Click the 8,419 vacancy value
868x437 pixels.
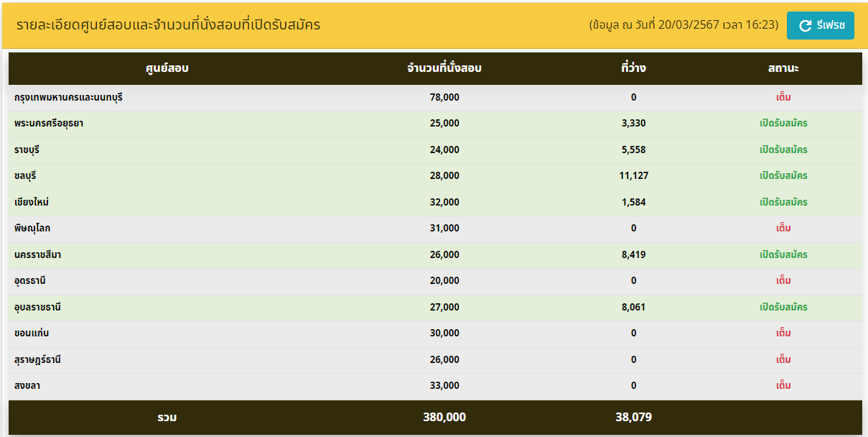pyautogui.click(x=634, y=254)
